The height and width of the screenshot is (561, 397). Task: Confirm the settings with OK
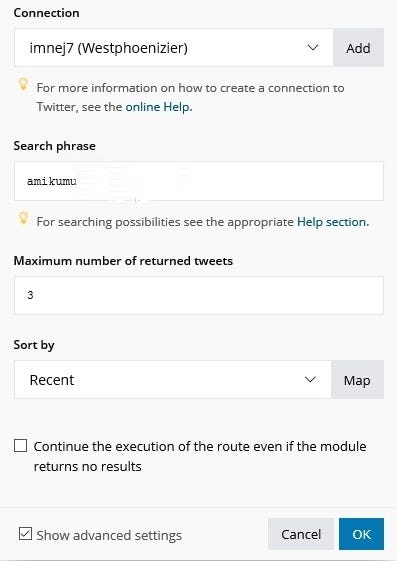coord(361,534)
